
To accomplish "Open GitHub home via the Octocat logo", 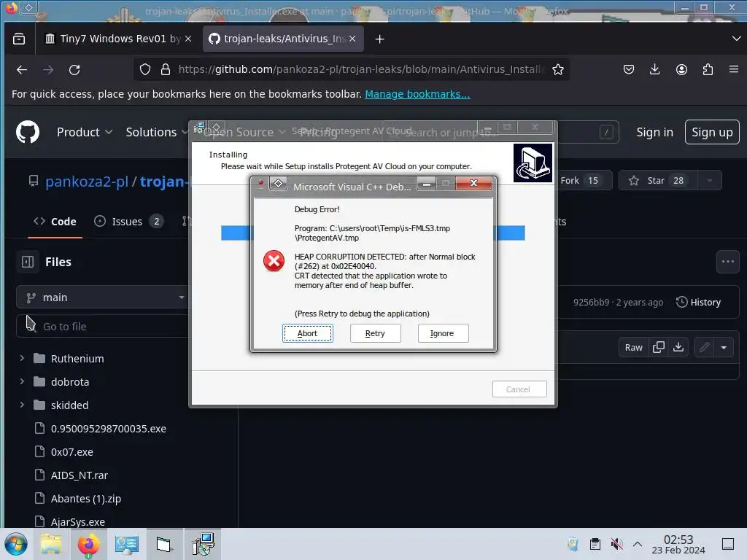I will pyautogui.click(x=28, y=132).
